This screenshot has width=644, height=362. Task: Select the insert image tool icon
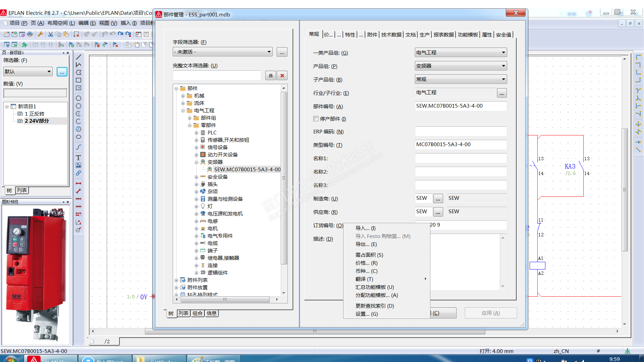point(78,165)
